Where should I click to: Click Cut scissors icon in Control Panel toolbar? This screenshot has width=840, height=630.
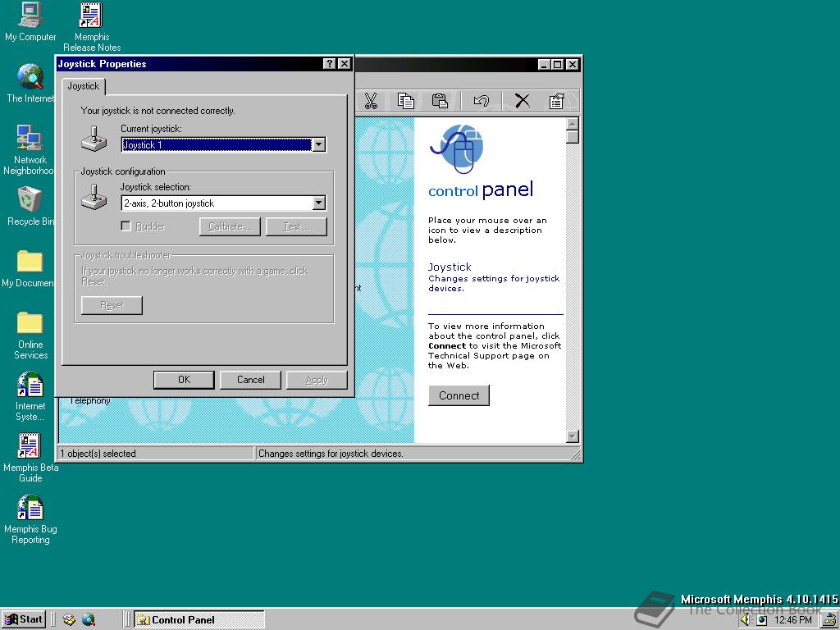pyautogui.click(x=371, y=101)
